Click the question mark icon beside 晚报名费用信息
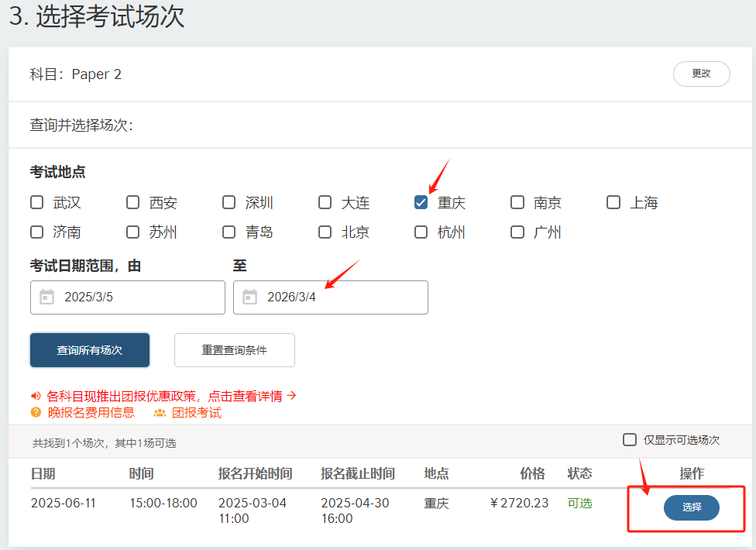Screen dimensions: 756x550 35,412
